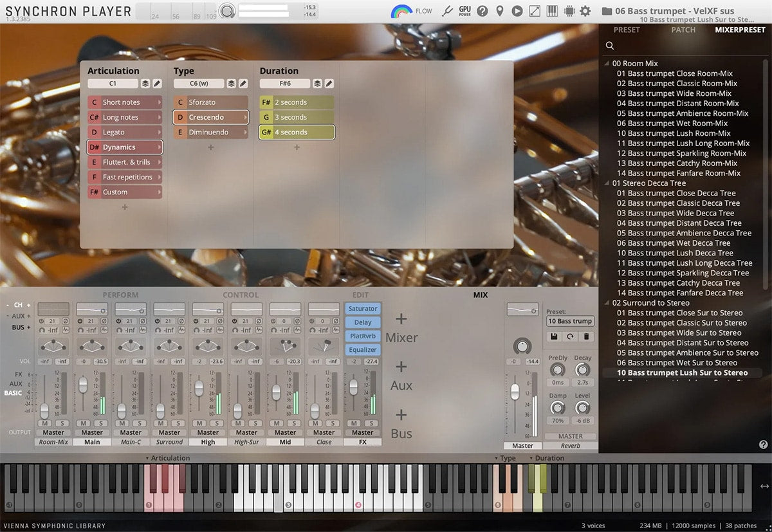This screenshot has width=772, height=532.
Task: Click the MASTER reverb button
Action: [571, 436]
